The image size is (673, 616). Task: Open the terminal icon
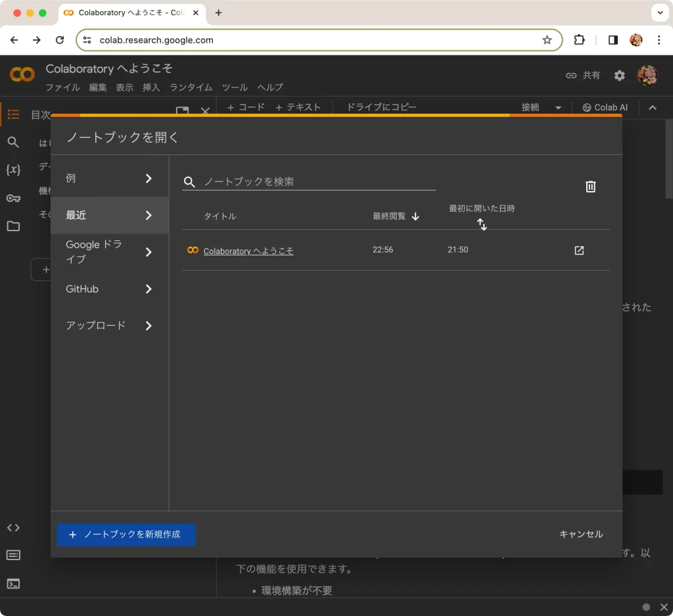coord(13,584)
